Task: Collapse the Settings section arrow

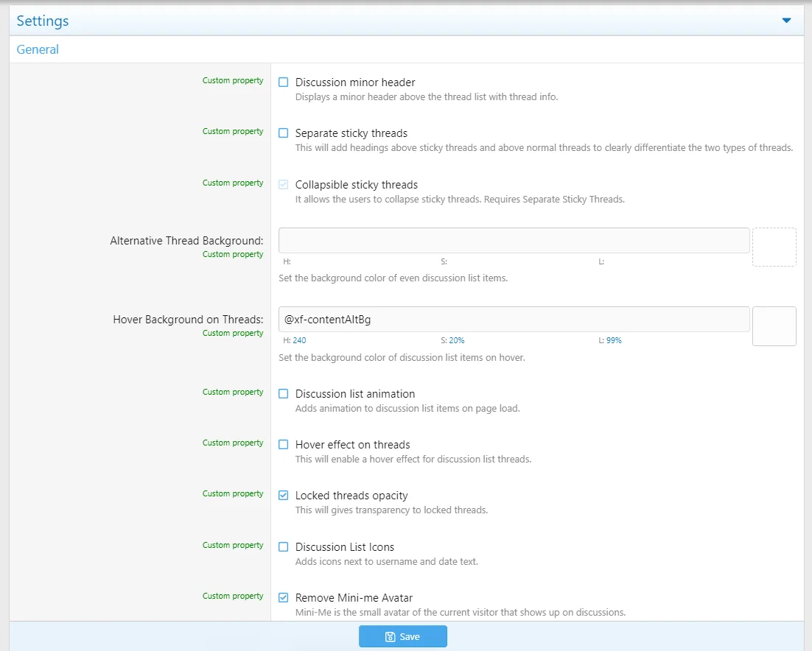Action: [x=786, y=21]
